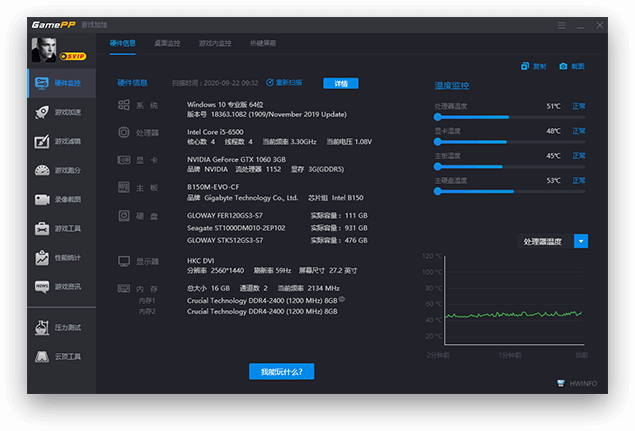Screen dimensions: 635x431
Task: Open the 游戏资讯 news icon
Action: (43, 286)
